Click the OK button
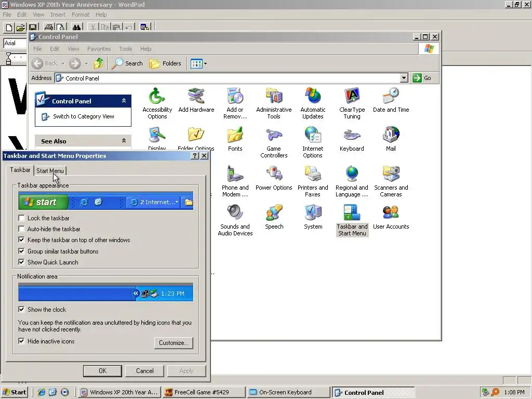The width and height of the screenshot is (532, 399). pyautogui.click(x=102, y=371)
